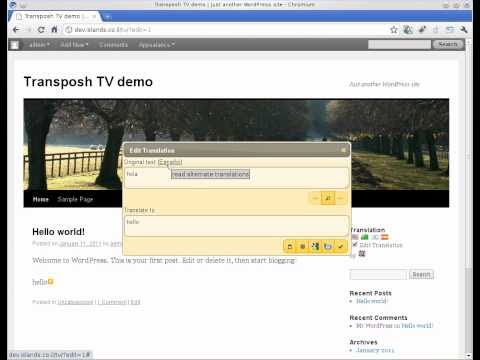Image resolution: width=480 pixels, height=360 pixels.
Task: Open Sample Page in the navigation menu
Action: click(x=75, y=199)
